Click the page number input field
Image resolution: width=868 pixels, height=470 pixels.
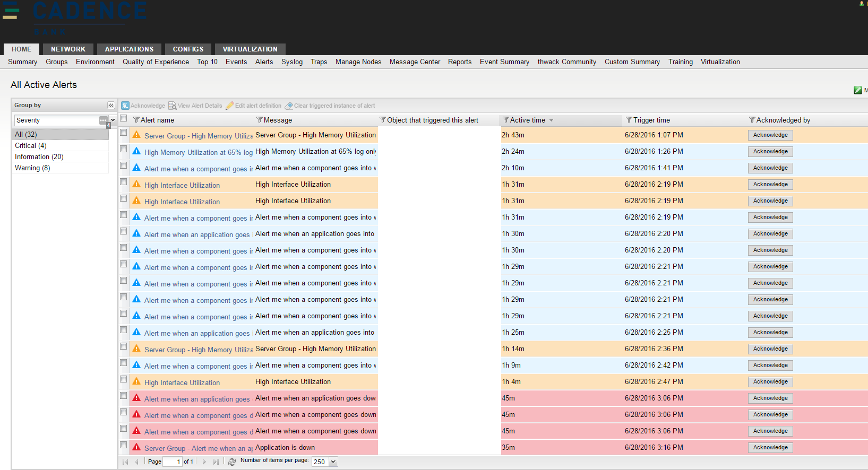tap(172, 462)
